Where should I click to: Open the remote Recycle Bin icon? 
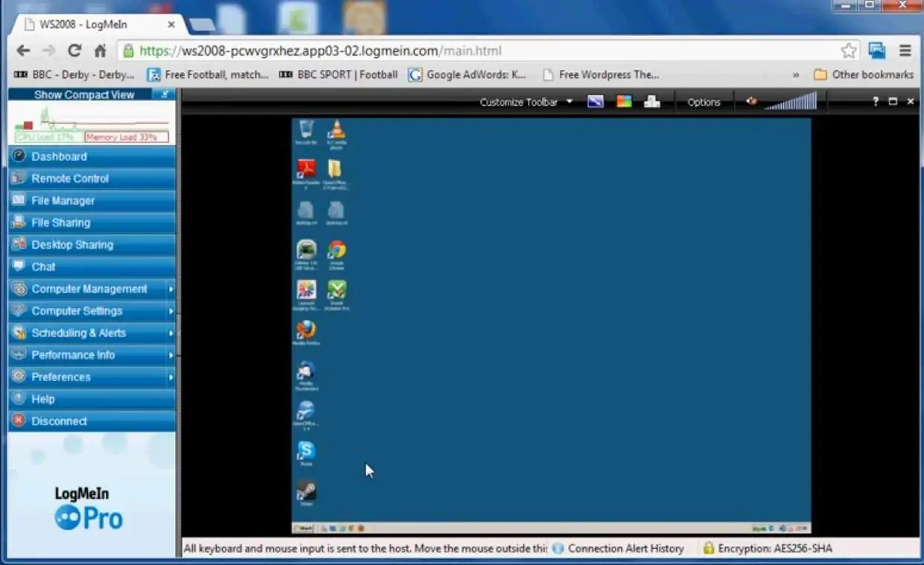[x=306, y=132]
